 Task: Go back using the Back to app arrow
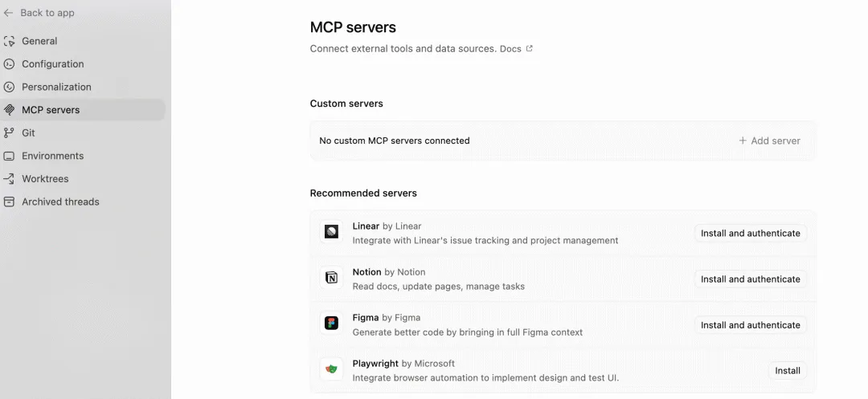tap(9, 13)
